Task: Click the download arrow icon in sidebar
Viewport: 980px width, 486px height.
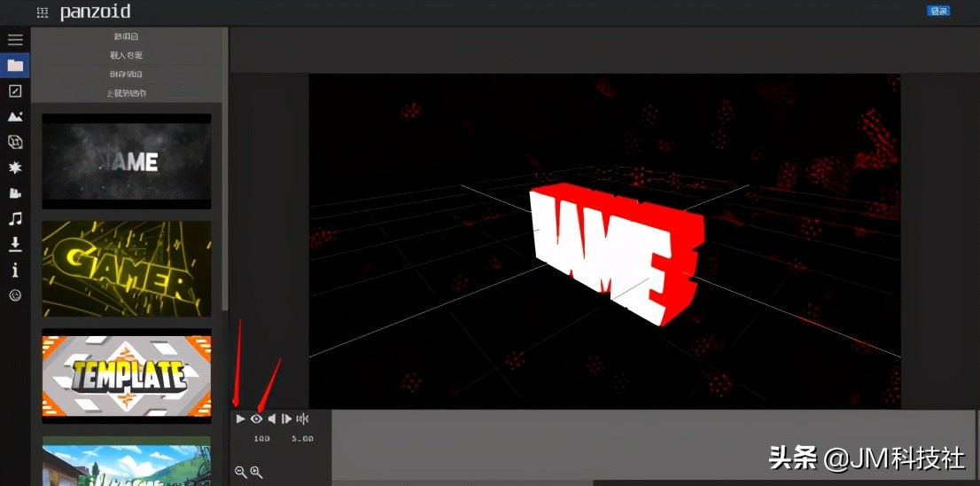Action: click(15, 244)
